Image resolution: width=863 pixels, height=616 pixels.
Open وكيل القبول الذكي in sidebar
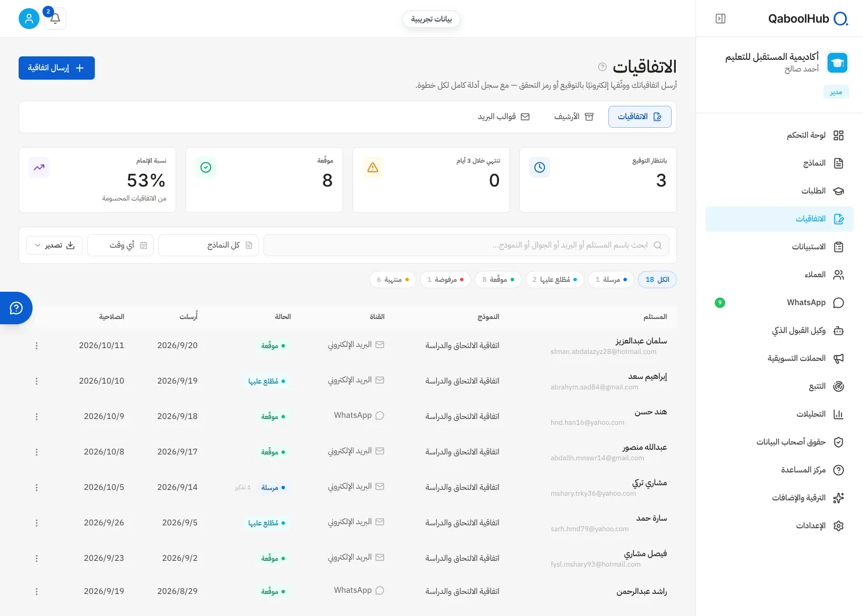click(779, 331)
